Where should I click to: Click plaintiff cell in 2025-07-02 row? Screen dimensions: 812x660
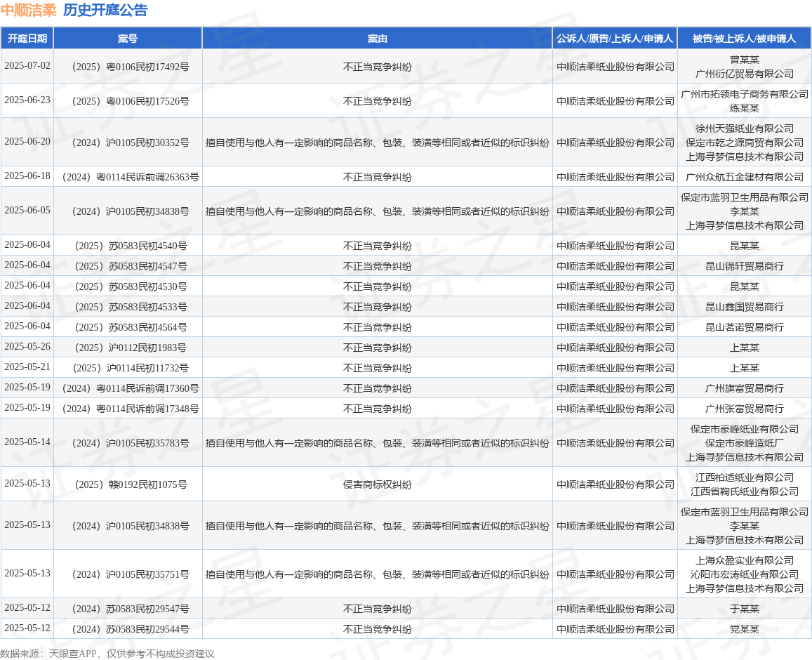[615, 67]
